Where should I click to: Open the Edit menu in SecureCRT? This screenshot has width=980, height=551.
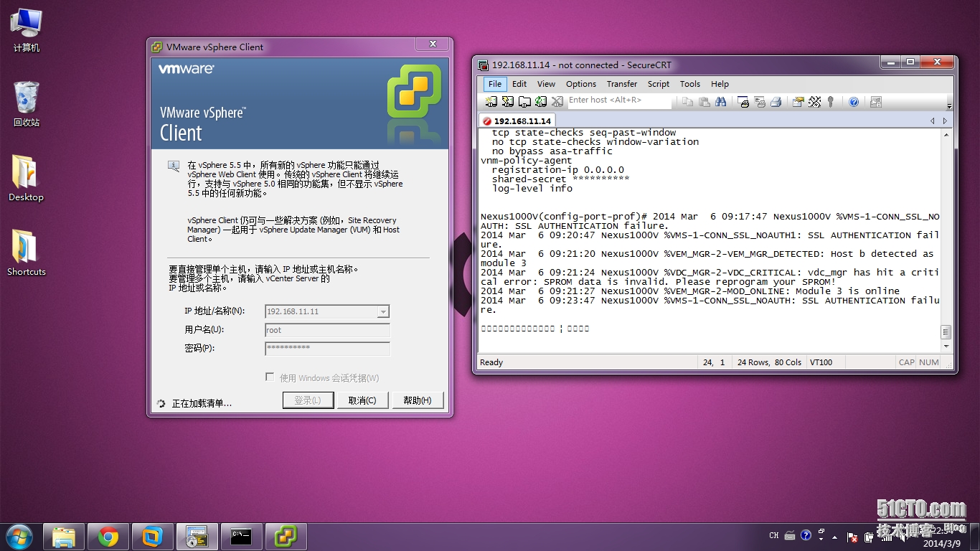point(519,84)
